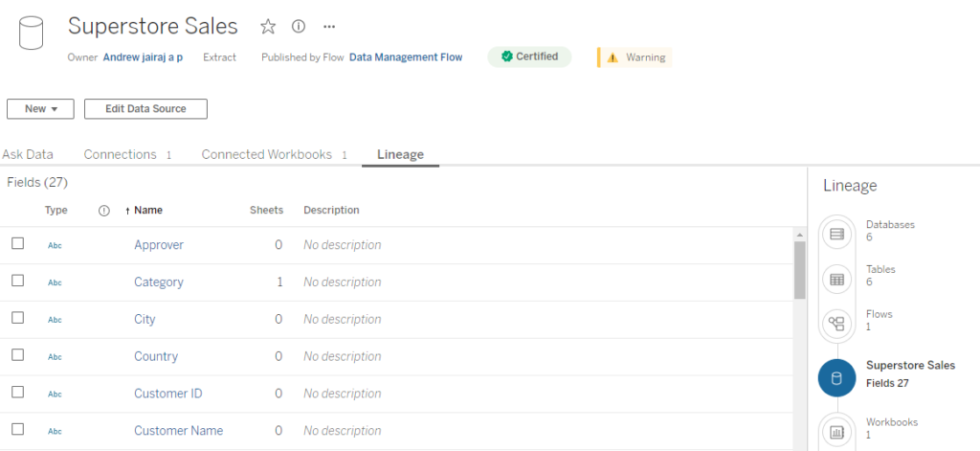
Task: Open the details info icon
Action: tap(299, 26)
